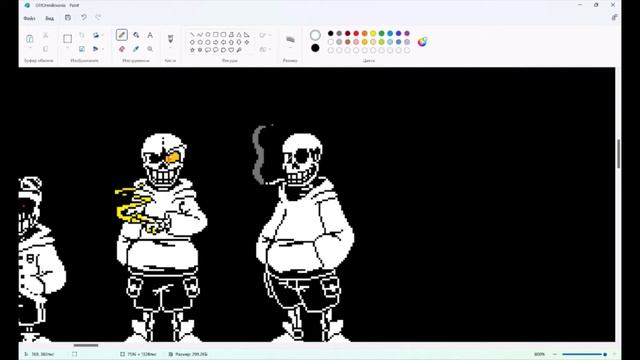
Task: Click the skeleton with orange eye on canvas
Action: click(x=162, y=237)
